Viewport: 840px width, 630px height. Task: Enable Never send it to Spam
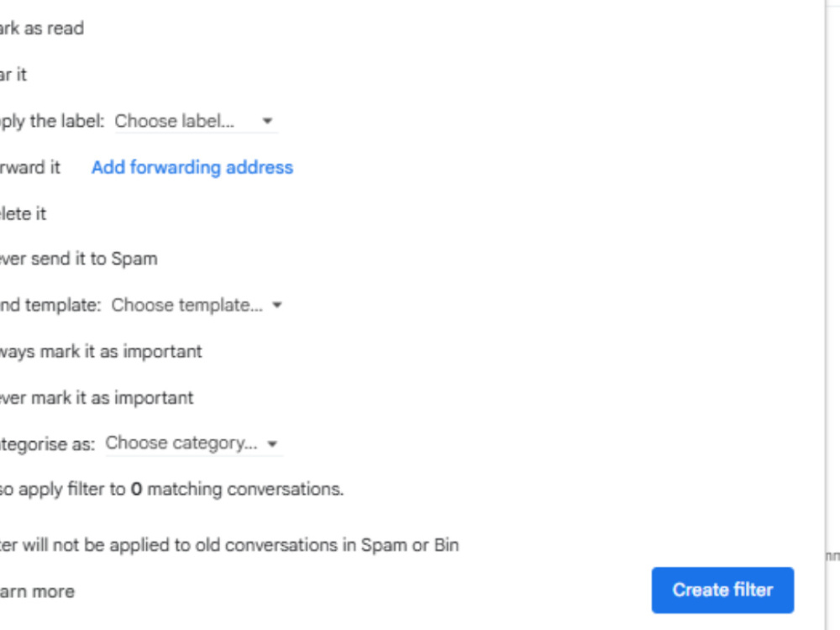tap(79, 259)
